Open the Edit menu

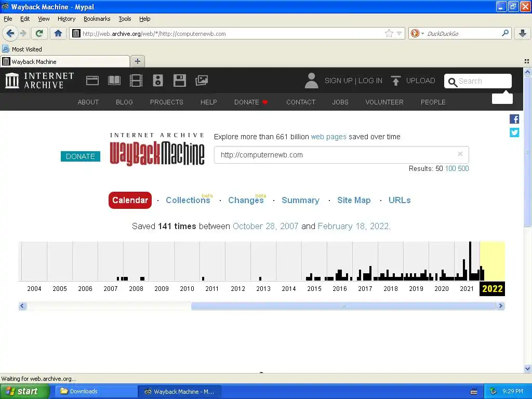(25, 19)
